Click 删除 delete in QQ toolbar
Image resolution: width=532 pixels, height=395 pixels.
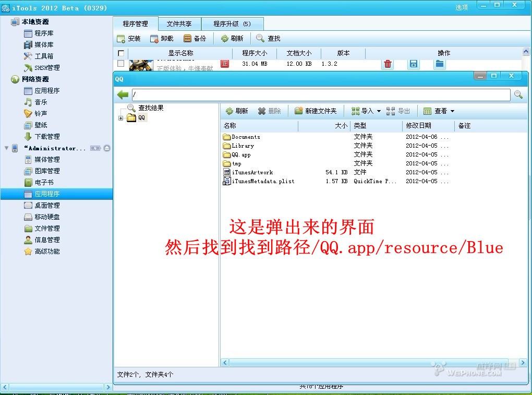tap(270, 111)
